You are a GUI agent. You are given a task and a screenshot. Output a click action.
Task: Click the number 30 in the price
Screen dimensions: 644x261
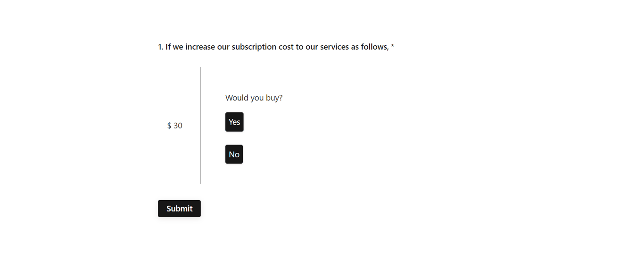[x=178, y=126]
